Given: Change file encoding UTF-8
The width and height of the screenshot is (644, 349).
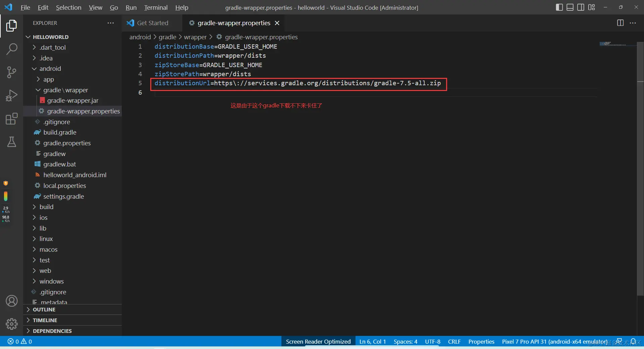Looking at the screenshot, I should point(433,342).
